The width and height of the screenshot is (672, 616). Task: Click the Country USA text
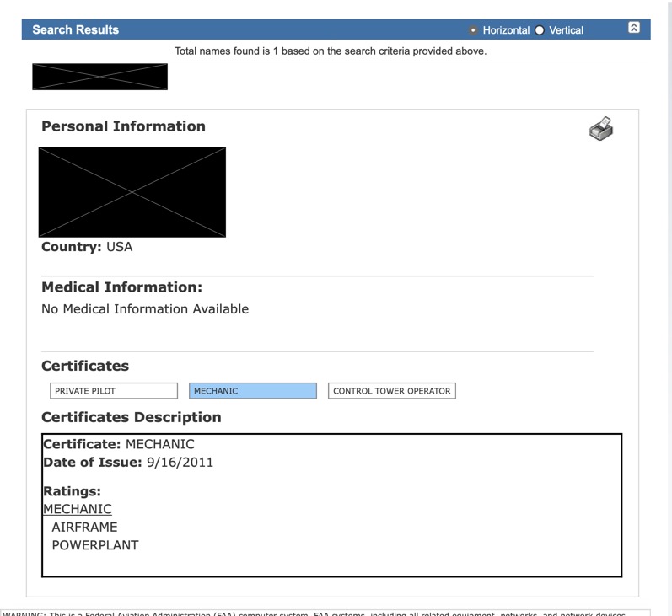click(87, 247)
